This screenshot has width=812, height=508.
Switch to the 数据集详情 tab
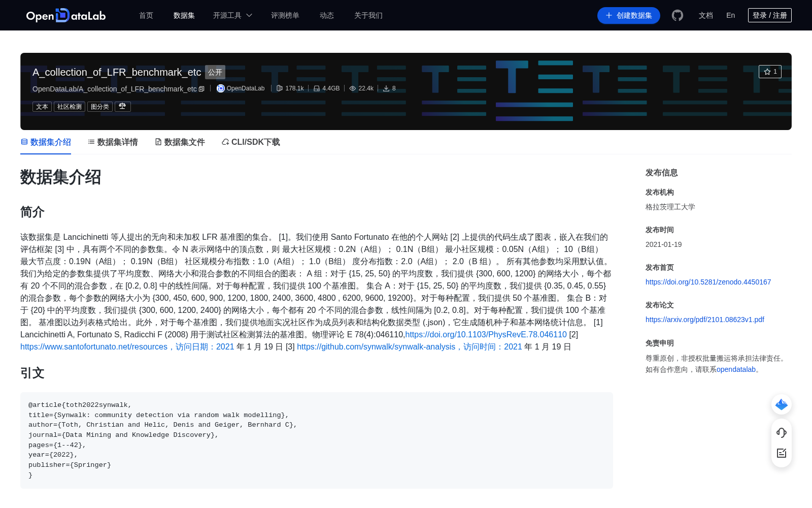(113, 142)
